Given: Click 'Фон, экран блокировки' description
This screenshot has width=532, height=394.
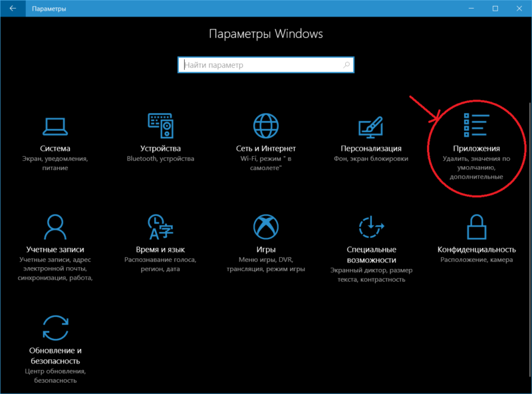Looking at the screenshot, I should coord(371,159).
